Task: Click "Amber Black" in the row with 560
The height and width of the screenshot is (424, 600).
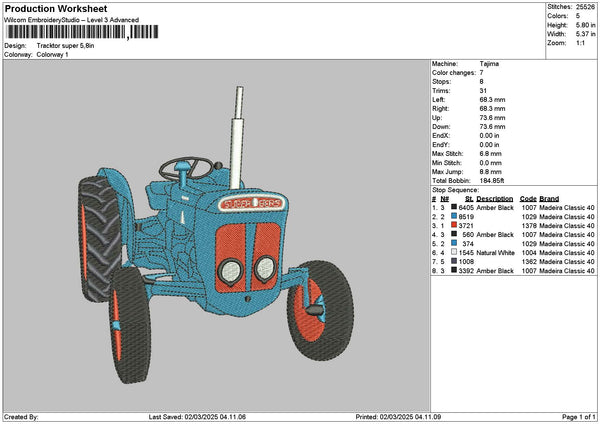Action: coord(495,235)
